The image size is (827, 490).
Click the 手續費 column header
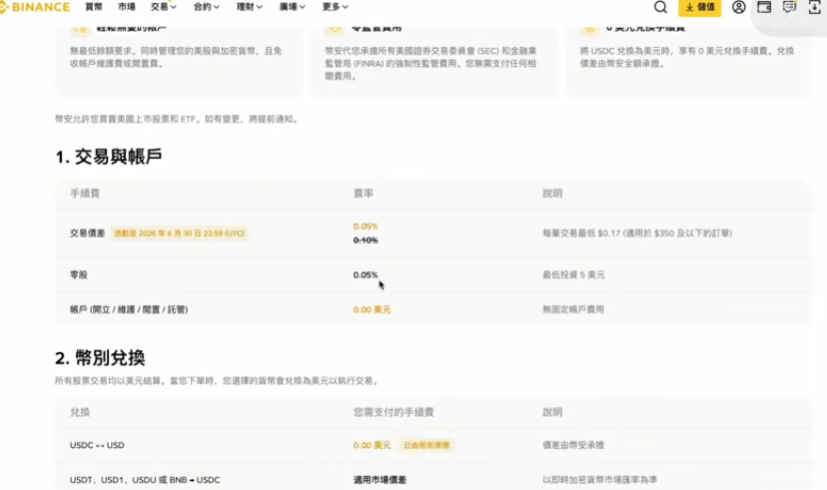[x=85, y=194]
